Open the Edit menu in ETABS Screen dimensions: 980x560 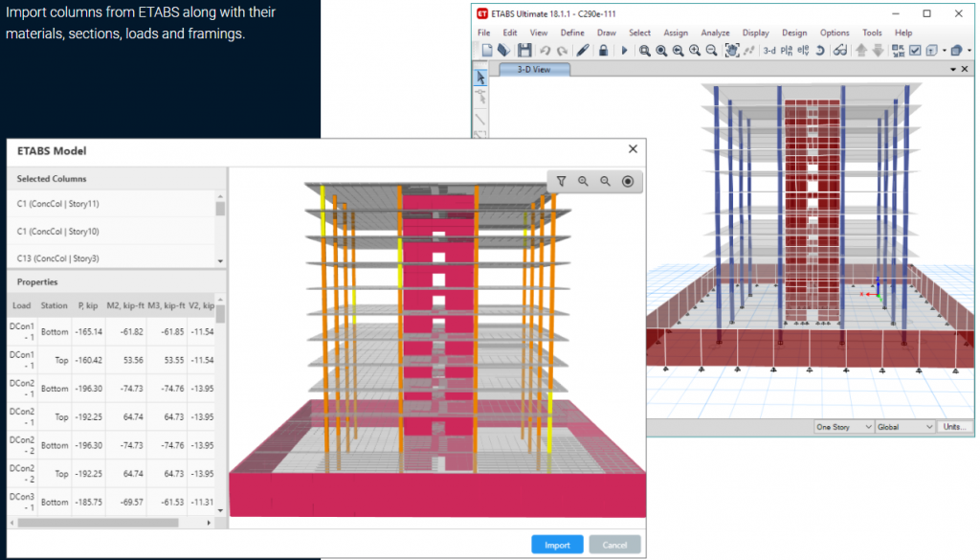coord(510,33)
